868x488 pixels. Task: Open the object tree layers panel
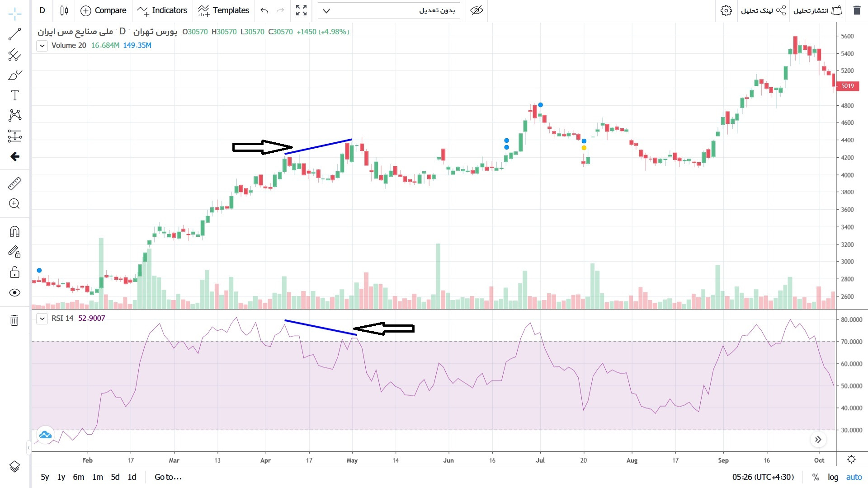point(14,466)
